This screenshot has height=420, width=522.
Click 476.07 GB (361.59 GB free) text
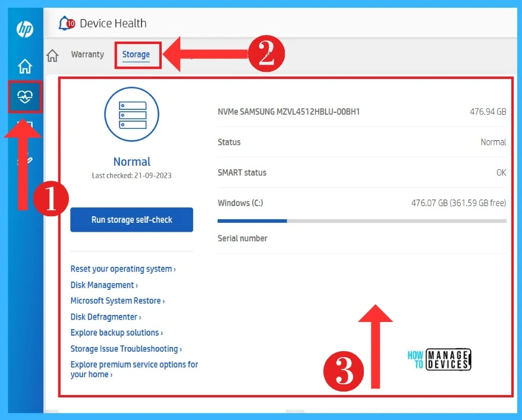[x=459, y=203]
